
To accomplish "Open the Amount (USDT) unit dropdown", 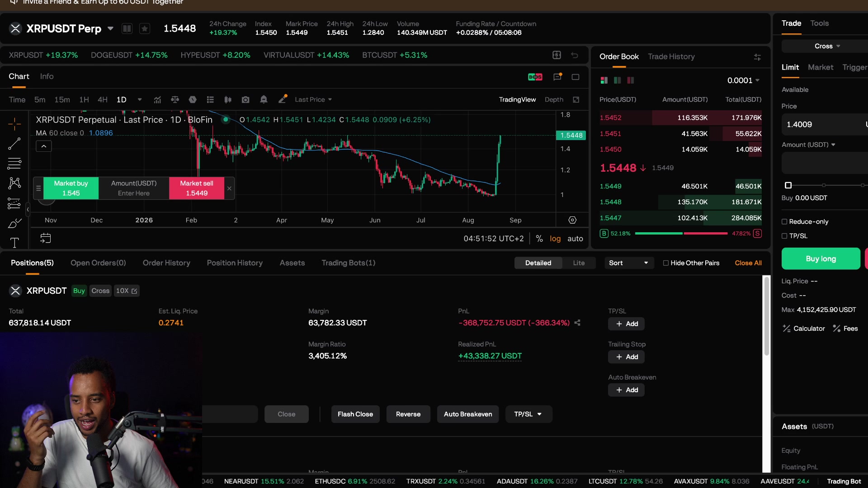I will coord(808,145).
